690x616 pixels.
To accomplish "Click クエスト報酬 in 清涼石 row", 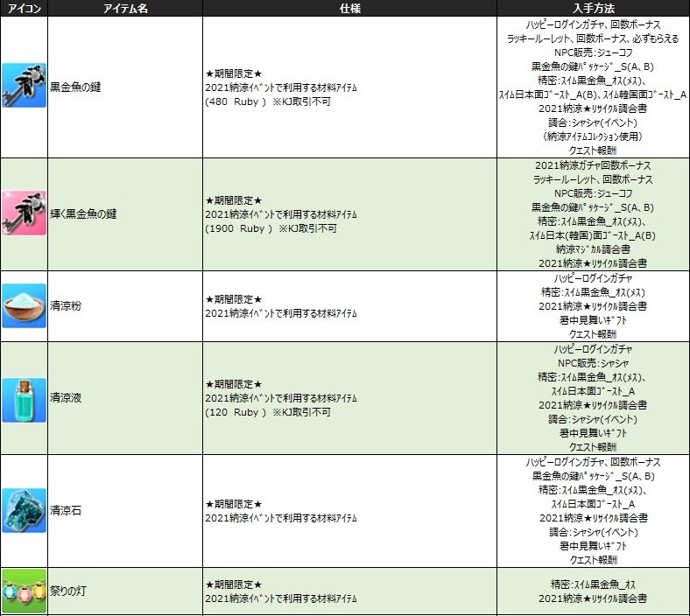I will [593, 560].
